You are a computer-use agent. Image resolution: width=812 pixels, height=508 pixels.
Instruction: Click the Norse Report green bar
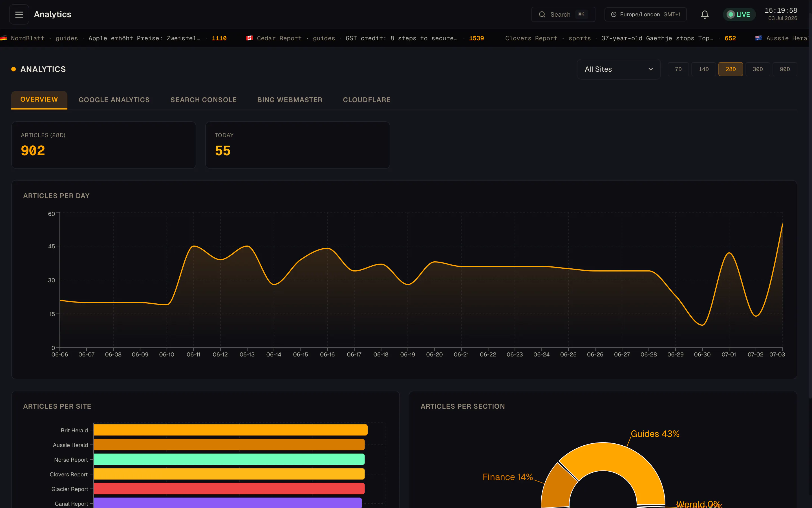(x=229, y=459)
